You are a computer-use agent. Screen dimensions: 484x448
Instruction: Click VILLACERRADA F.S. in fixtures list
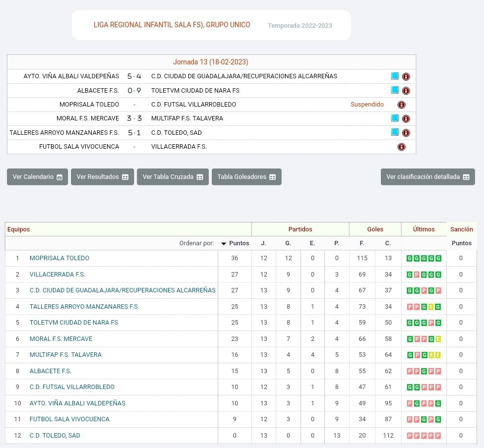(179, 147)
